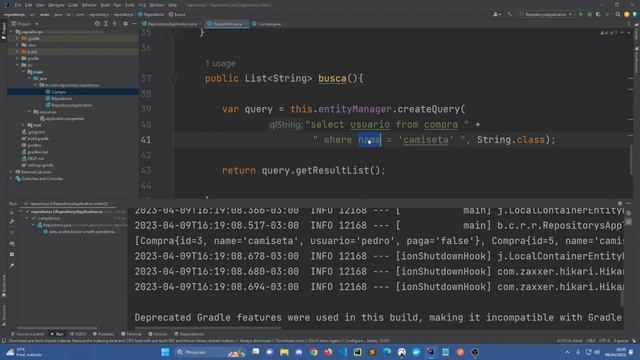Open the run panel wrench settings icon

coord(12,222)
